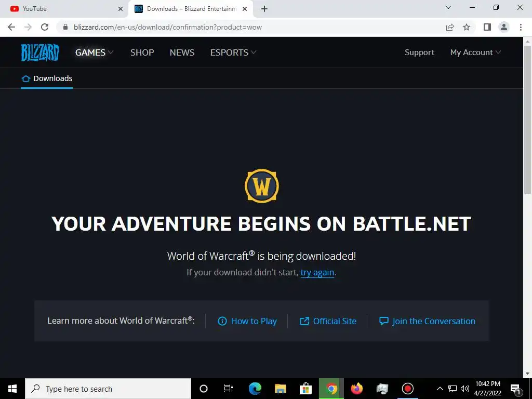Click the try again download link
The width and height of the screenshot is (532, 399).
[317, 272]
